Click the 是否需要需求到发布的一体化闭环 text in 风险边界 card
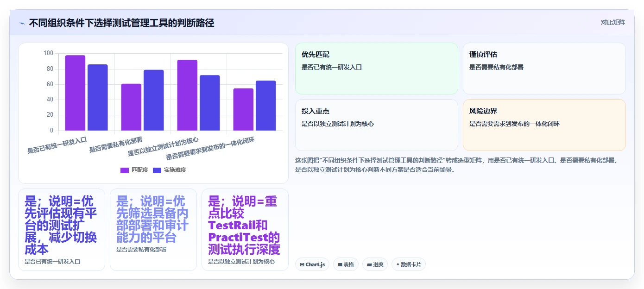Viewport: 644px width, 289px height. click(x=515, y=124)
